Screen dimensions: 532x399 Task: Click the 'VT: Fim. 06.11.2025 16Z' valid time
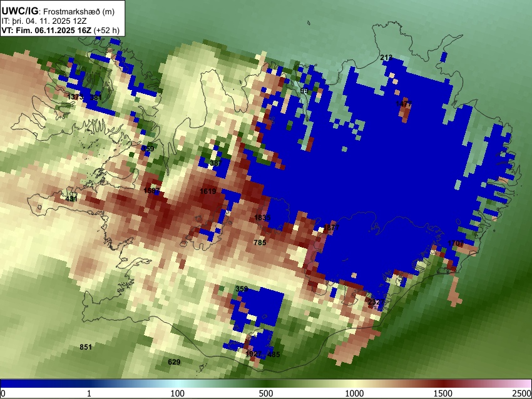pyautogui.click(x=46, y=30)
